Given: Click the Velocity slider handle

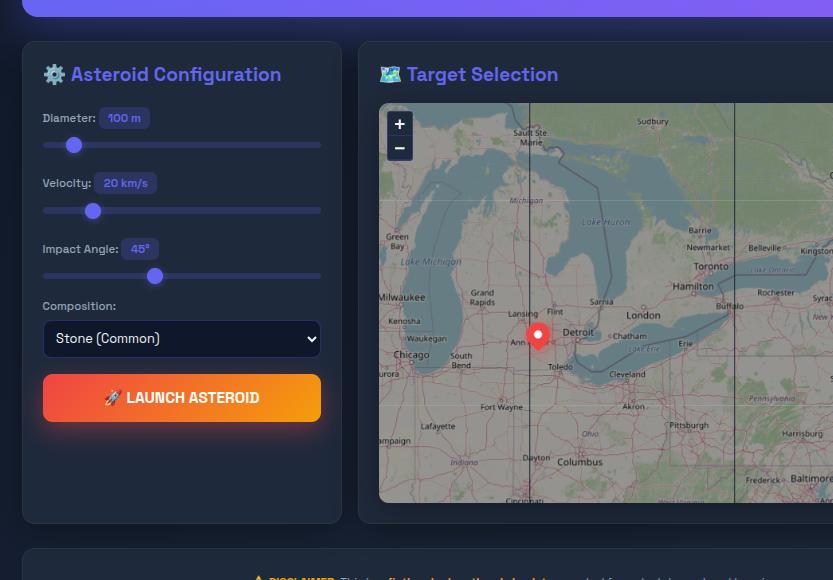Looking at the screenshot, I should coord(93,211).
